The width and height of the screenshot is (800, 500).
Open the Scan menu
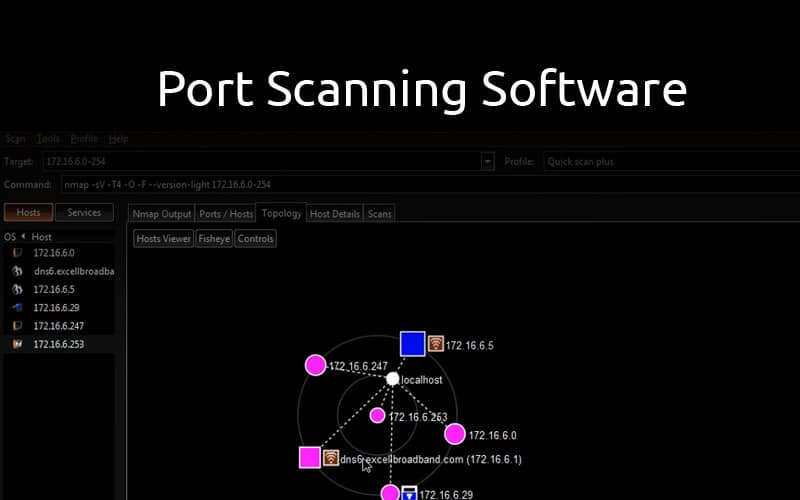coord(15,139)
